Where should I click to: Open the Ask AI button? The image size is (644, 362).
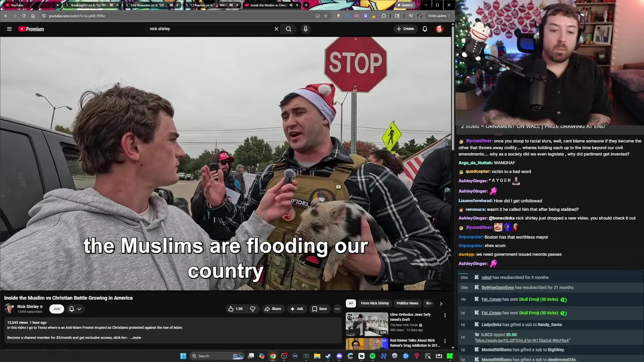point(296,309)
